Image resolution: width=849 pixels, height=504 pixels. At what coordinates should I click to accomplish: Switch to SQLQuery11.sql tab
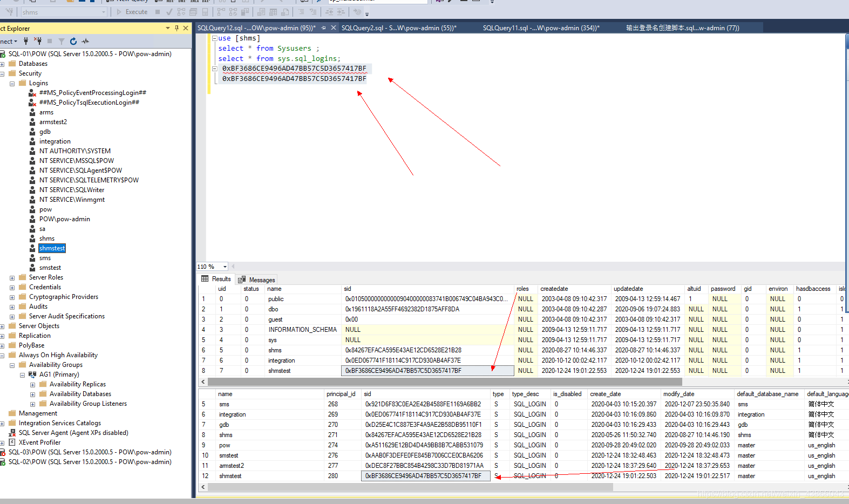(x=541, y=28)
